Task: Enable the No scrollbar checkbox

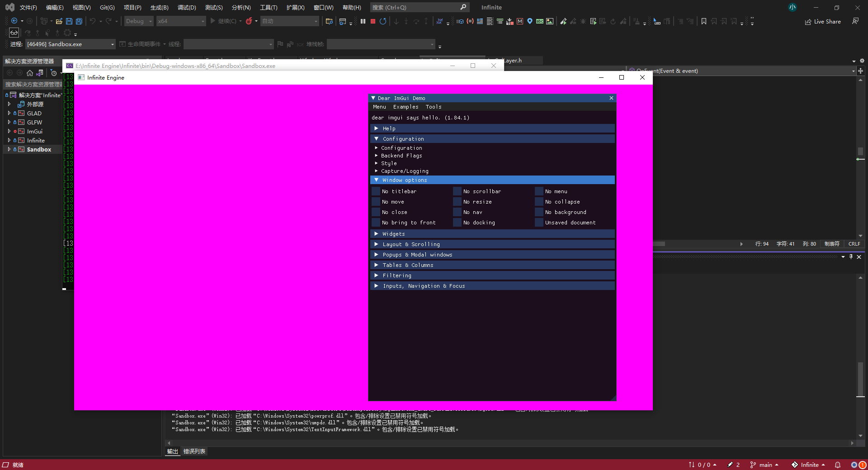Action: coord(458,191)
